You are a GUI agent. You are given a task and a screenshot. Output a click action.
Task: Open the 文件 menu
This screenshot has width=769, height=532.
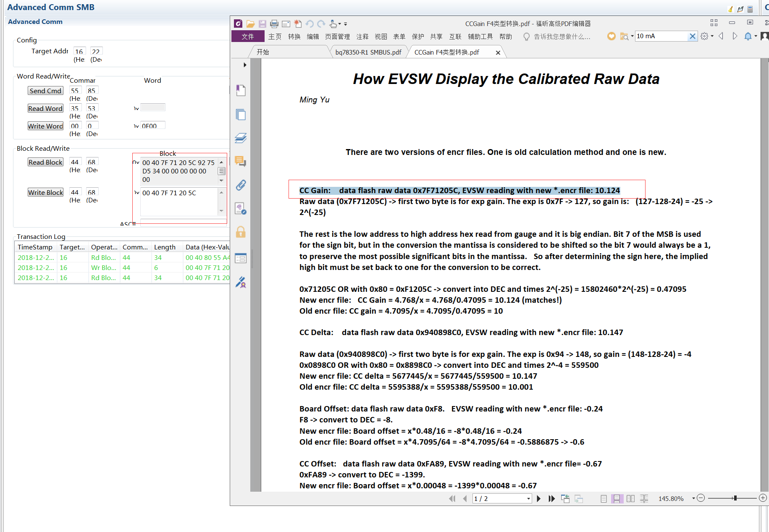[x=248, y=37]
